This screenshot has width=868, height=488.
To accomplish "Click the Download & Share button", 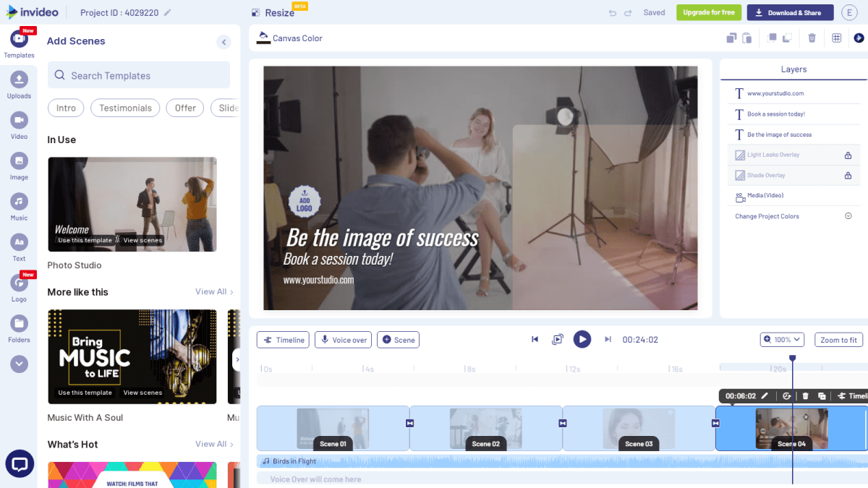I will point(789,13).
